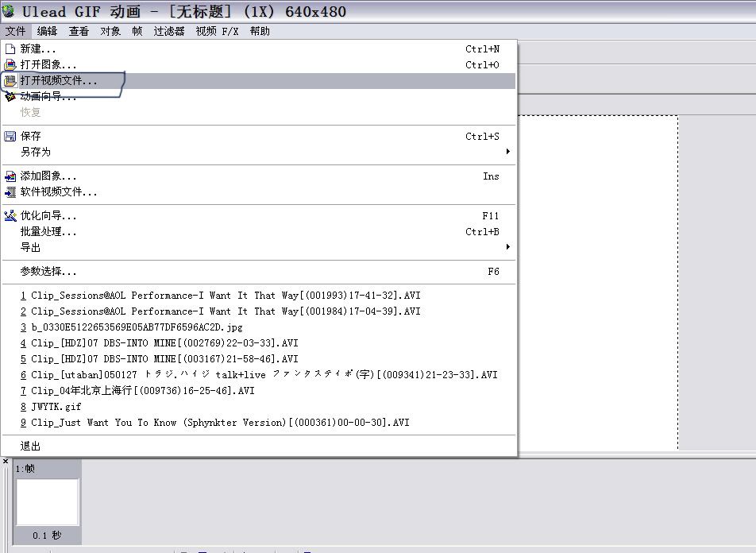Open recent file JWYTK.gif
This screenshot has width=756, height=553.
(x=259, y=406)
